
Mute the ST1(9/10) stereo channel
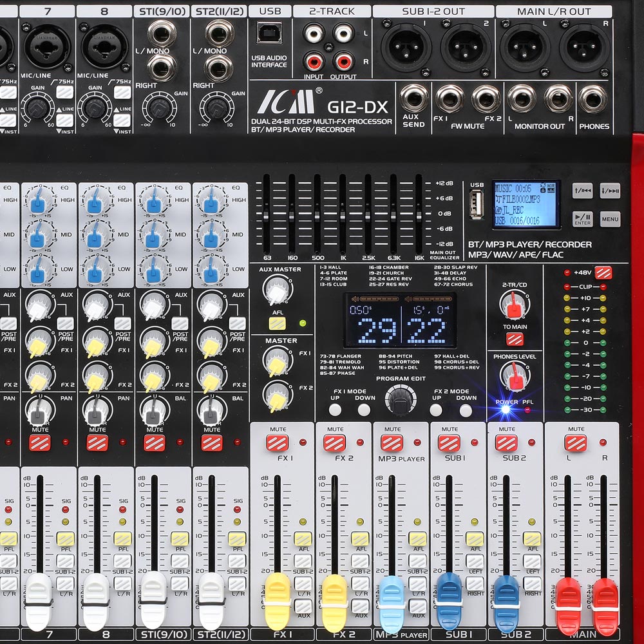[x=155, y=443]
